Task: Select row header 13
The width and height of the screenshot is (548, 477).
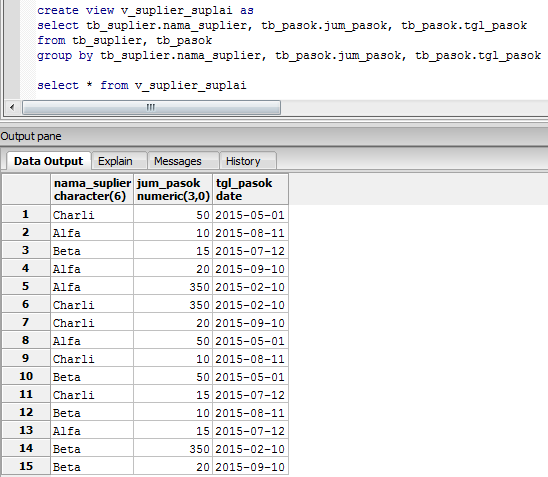Action: (x=26, y=430)
